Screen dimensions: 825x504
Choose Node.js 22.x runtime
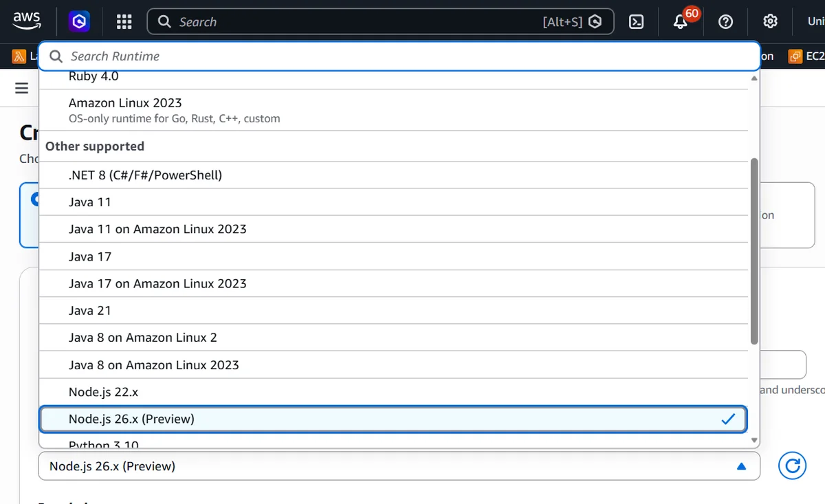point(393,392)
